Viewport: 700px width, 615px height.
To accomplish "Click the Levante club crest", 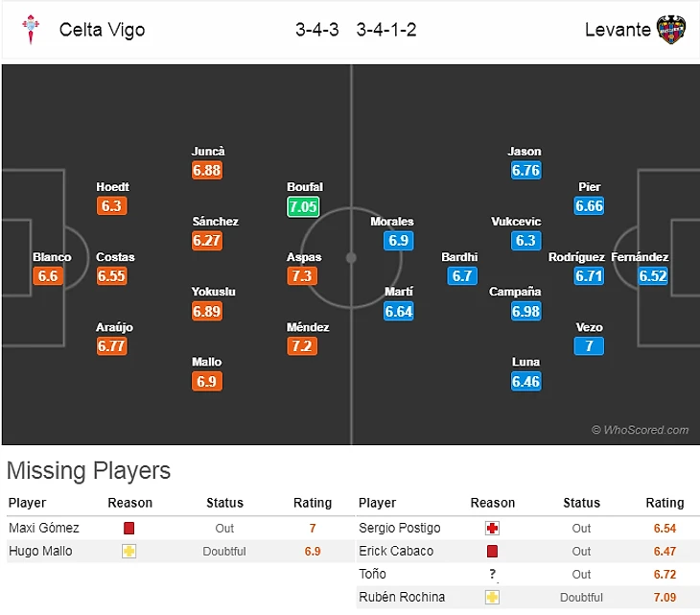I will (x=670, y=30).
